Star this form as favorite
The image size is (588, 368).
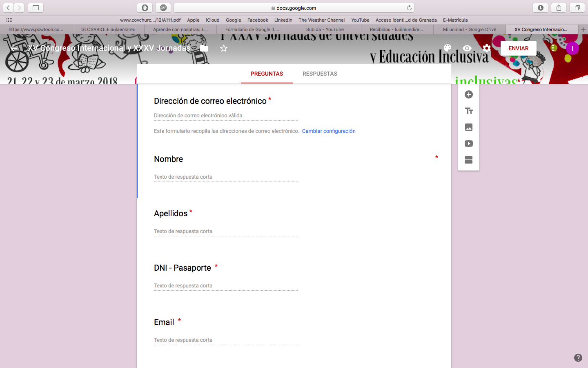pyautogui.click(x=224, y=48)
